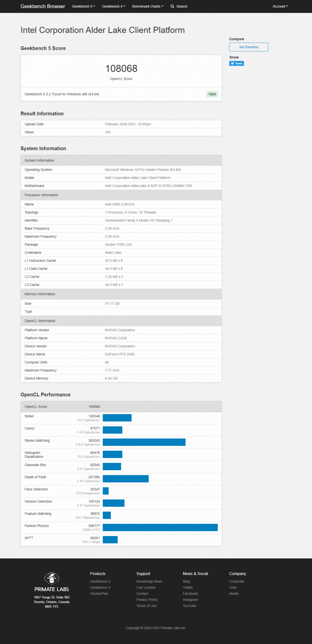
Task: Click the Gaussian Blur row label
Action: pos(35,465)
